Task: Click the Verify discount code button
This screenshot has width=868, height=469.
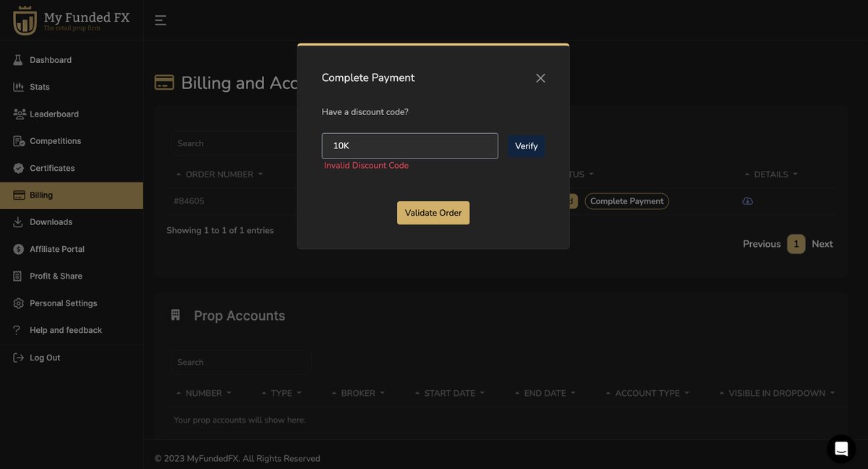Action: (527, 146)
